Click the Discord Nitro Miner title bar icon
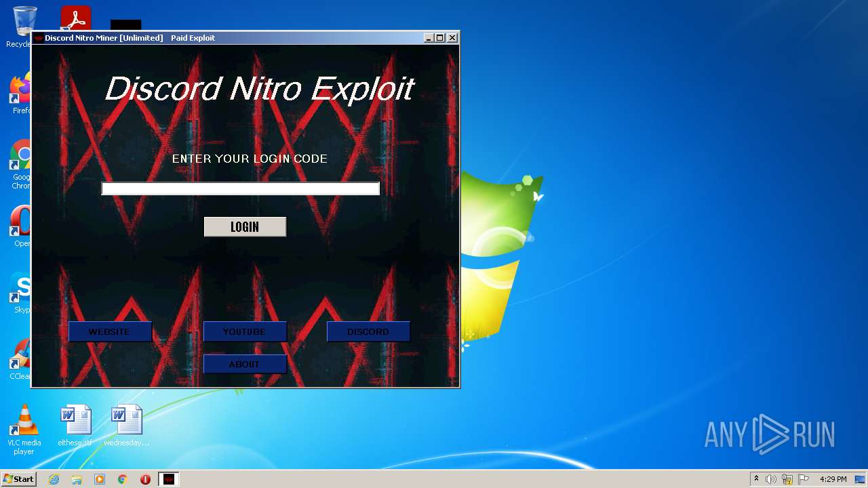 coord(39,38)
